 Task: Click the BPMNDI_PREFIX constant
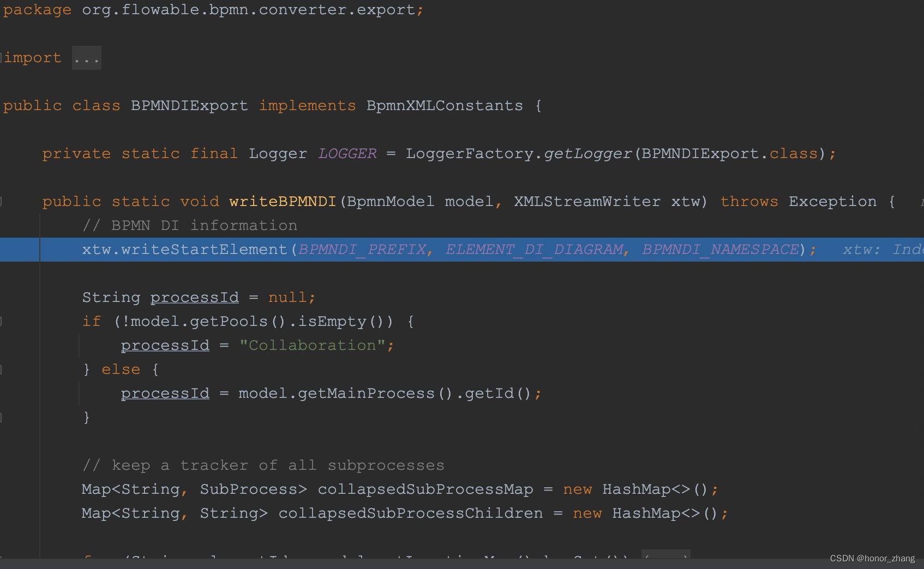click(362, 249)
